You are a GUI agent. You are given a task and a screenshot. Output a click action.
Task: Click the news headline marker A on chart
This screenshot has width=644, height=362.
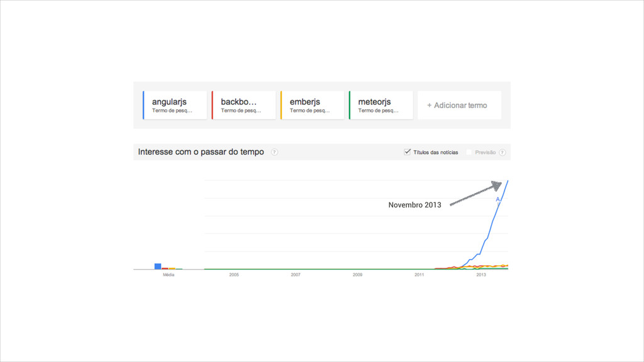pyautogui.click(x=498, y=199)
